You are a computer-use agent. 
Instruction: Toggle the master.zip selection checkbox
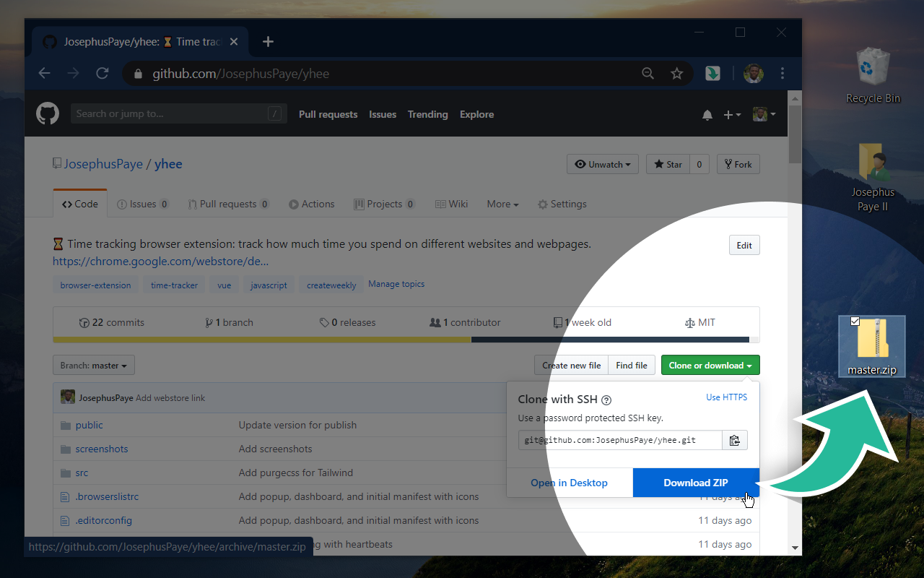[855, 322]
